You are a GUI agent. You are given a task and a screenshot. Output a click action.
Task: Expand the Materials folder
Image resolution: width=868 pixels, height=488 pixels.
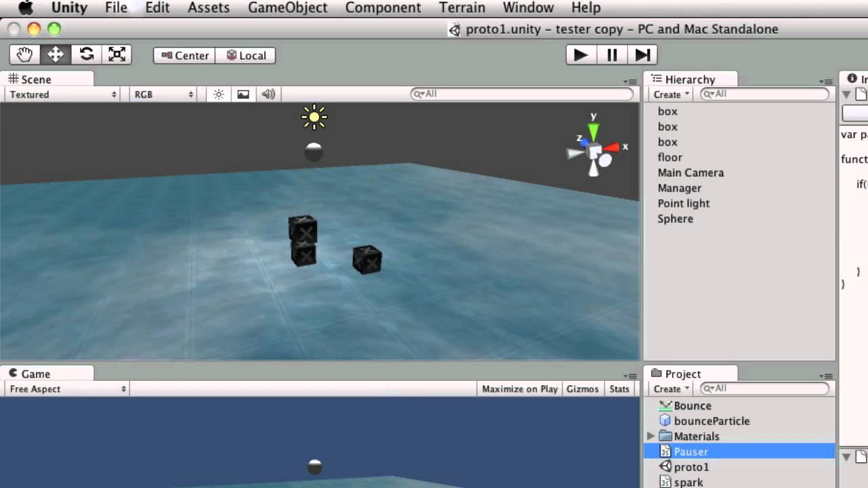tap(651, 436)
